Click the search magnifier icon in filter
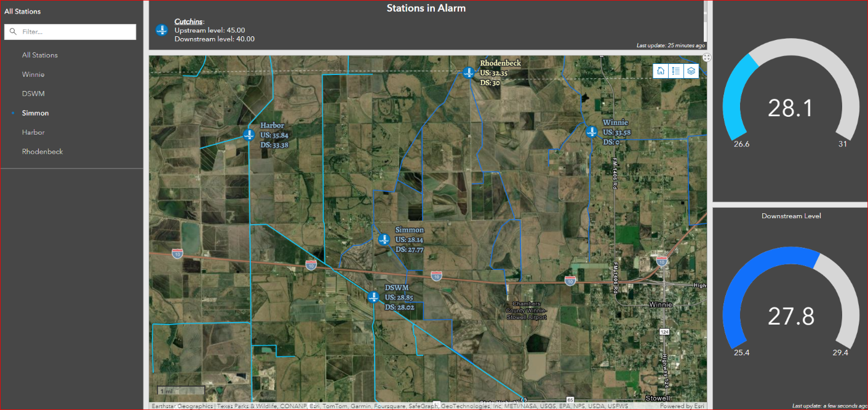This screenshot has height=410, width=868. pos(13,32)
